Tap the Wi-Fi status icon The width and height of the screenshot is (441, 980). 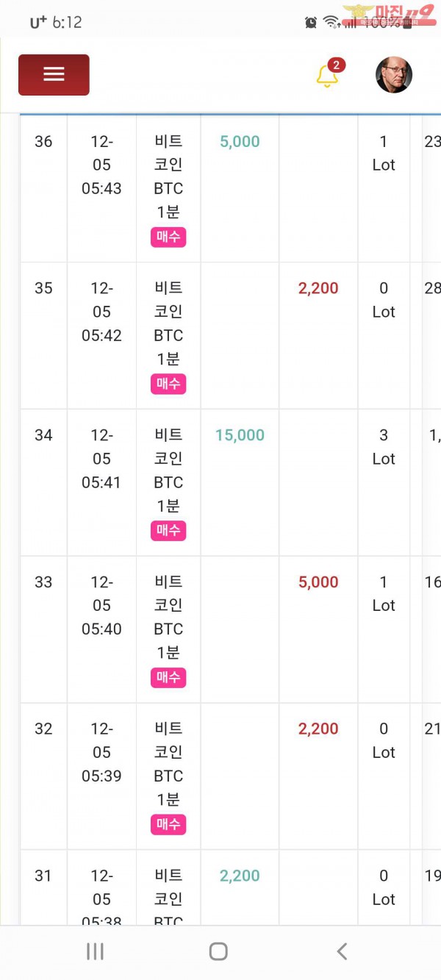point(331,23)
